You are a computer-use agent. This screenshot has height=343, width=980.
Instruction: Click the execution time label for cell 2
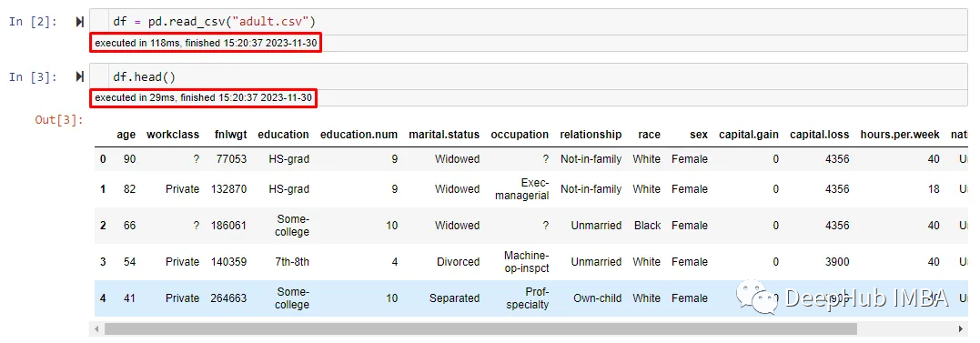click(207, 43)
